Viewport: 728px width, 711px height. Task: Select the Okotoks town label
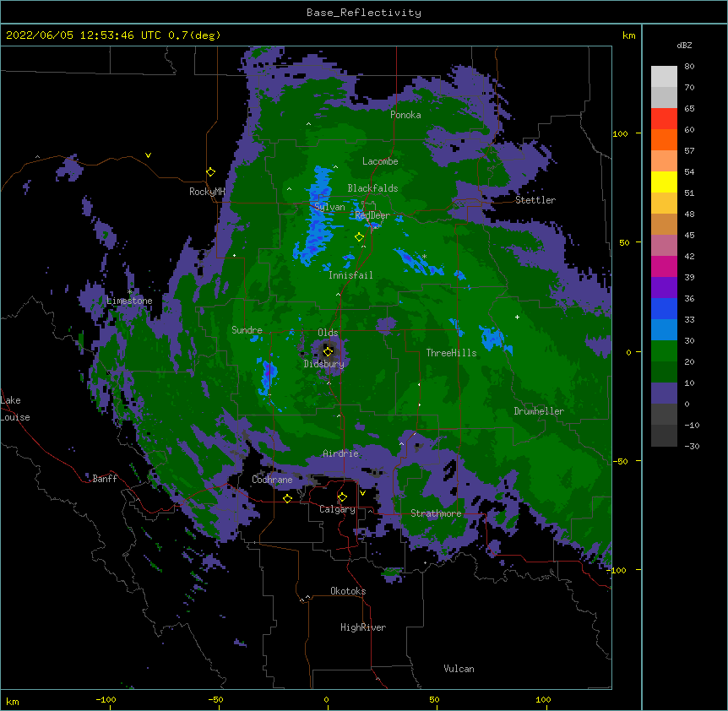tap(348, 591)
